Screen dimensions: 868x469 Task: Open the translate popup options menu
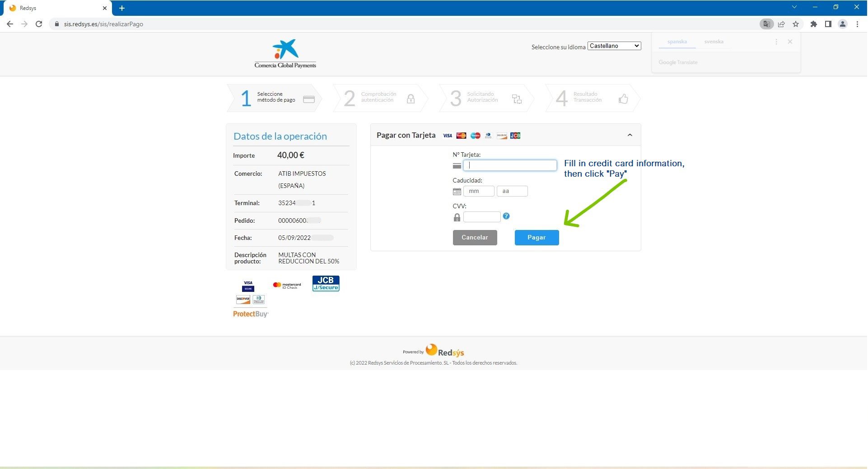(776, 42)
